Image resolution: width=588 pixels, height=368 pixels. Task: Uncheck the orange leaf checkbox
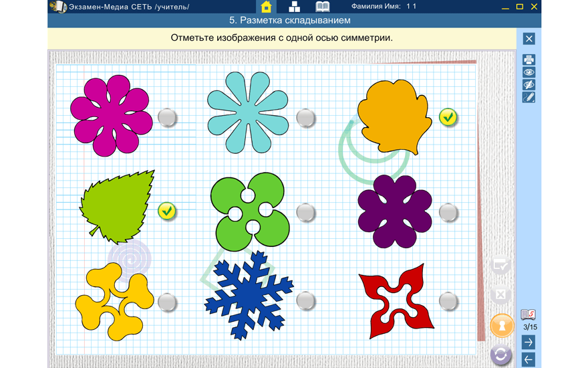(x=448, y=117)
